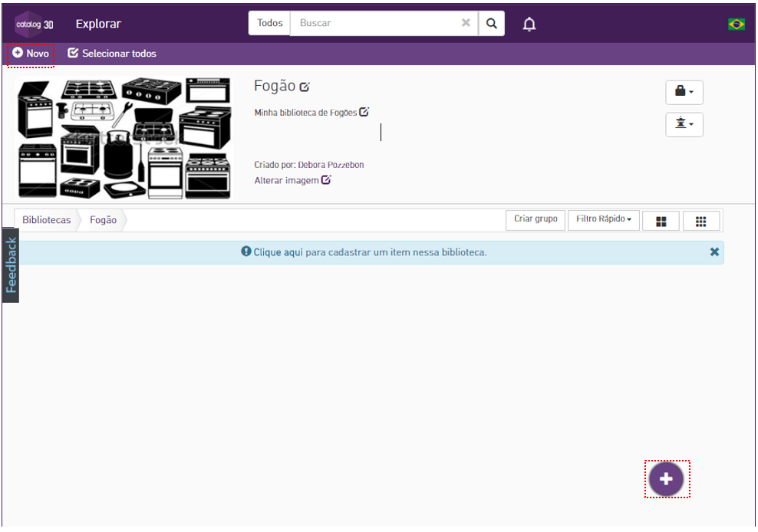Edit the Fogão title with pencil icon

pyautogui.click(x=305, y=87)
